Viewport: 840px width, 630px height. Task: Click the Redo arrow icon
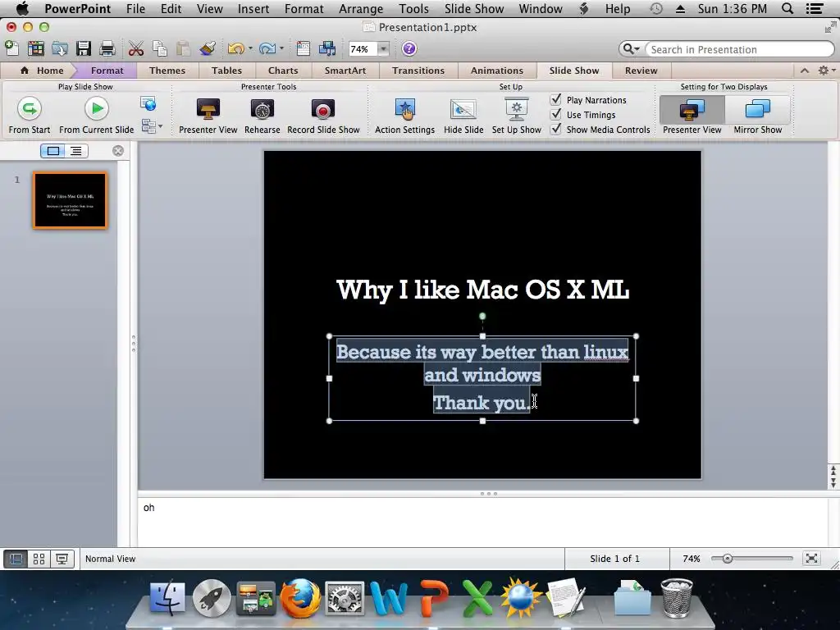click(267, 48)
